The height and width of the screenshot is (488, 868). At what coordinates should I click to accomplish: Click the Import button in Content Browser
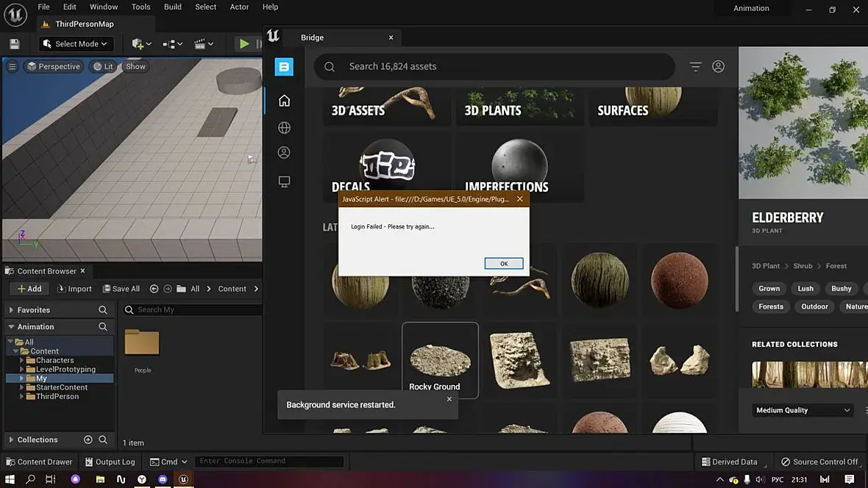(75, 289)
